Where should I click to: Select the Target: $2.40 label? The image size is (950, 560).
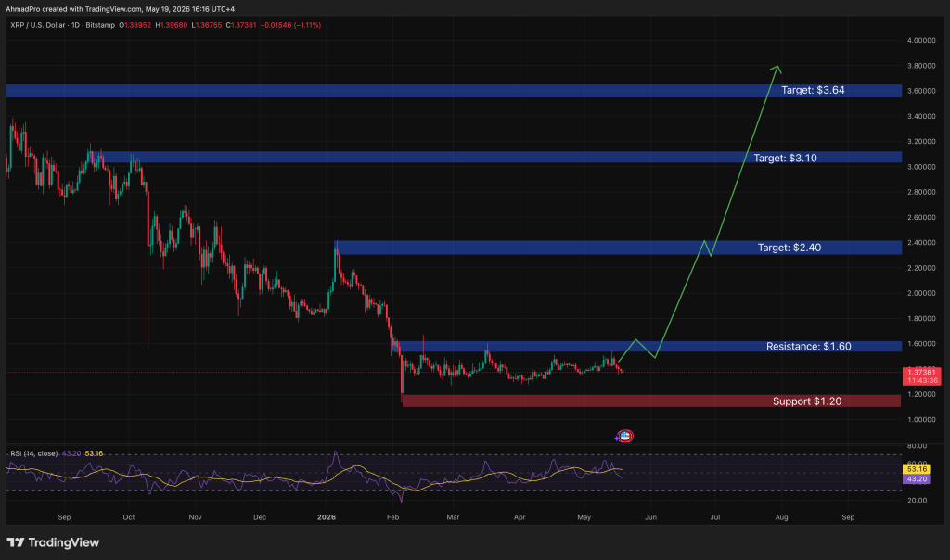pos(790,248)
